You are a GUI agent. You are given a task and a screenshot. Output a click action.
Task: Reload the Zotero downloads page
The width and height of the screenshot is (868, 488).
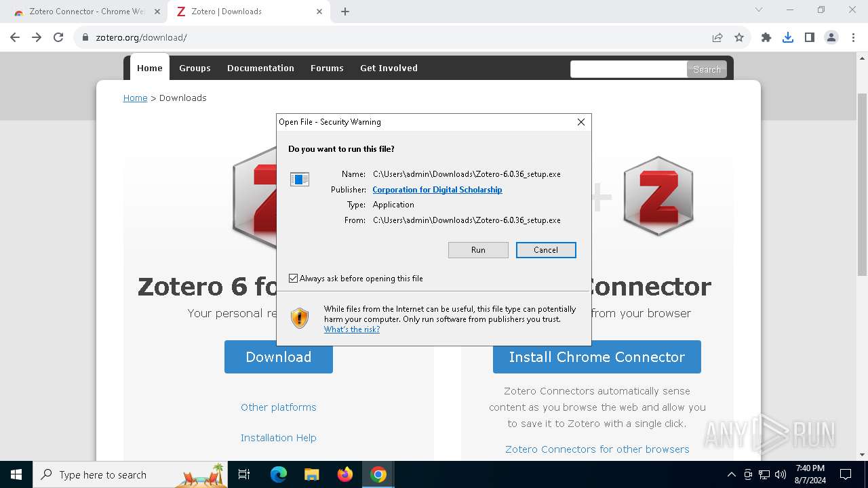pos(58,37)
